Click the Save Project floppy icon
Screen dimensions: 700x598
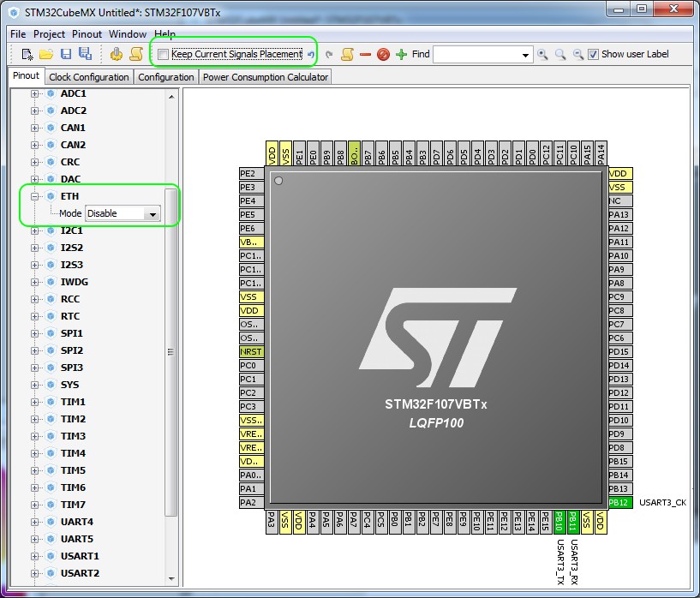(66, 55)
